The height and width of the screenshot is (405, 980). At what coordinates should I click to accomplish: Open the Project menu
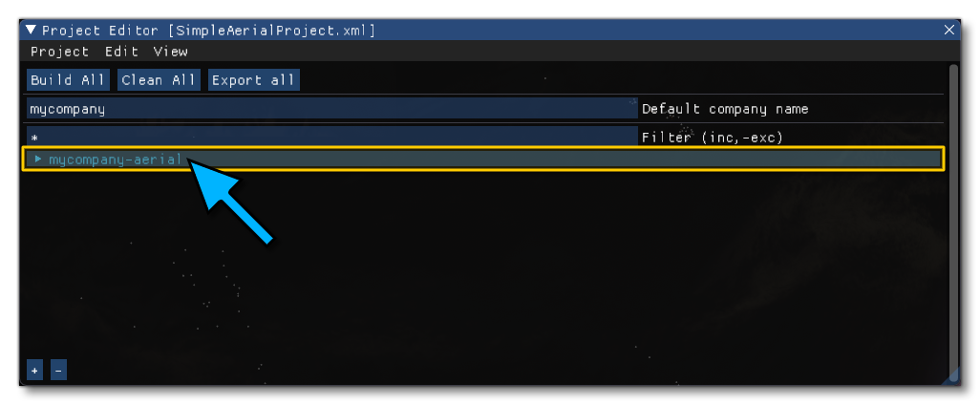(60, 52)
